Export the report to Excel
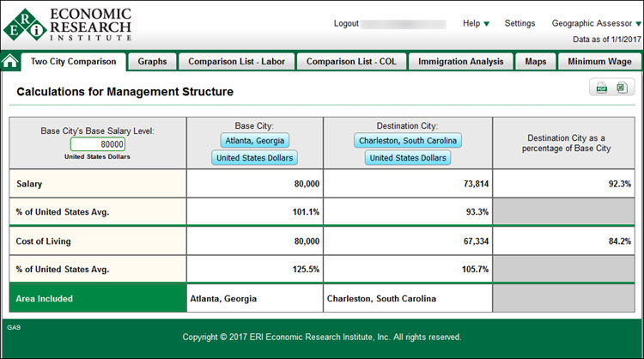This screenshot has height=359, width=644. click(621, 88)
